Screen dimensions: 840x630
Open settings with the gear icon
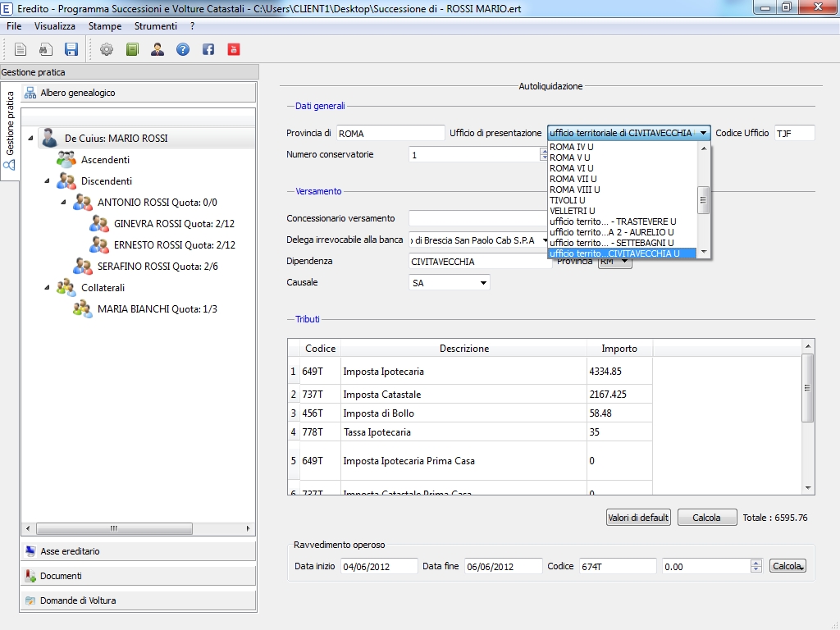107,49
